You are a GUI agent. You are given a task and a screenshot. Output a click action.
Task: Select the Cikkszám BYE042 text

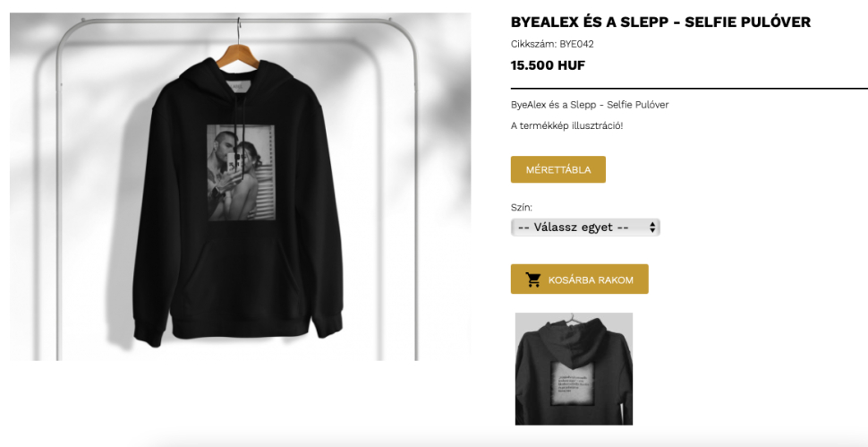552,44
